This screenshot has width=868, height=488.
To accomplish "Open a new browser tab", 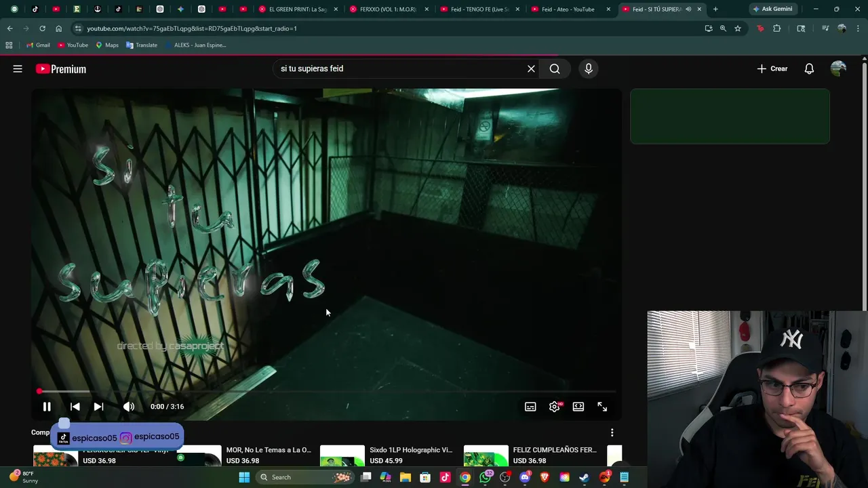I will tap(715, 9).
